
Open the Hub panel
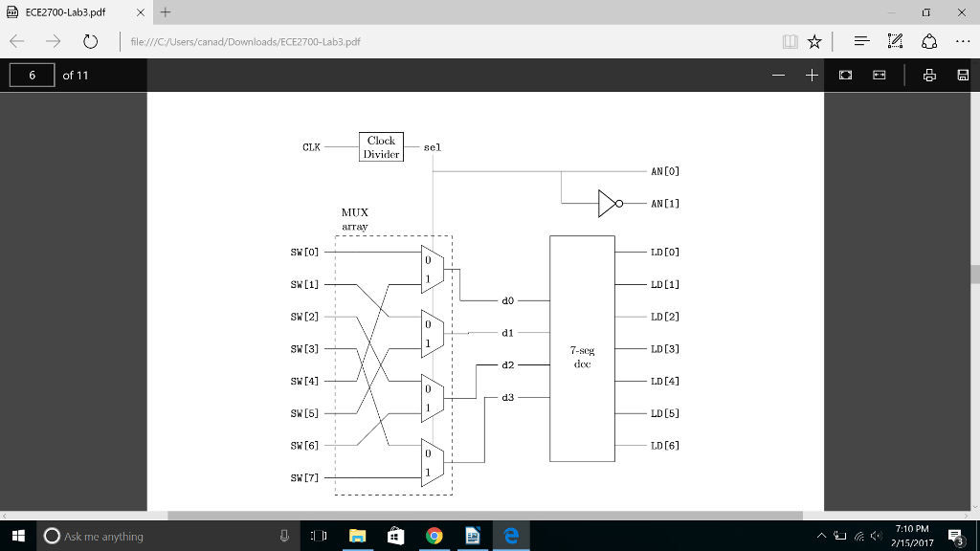tap(859, 41)
